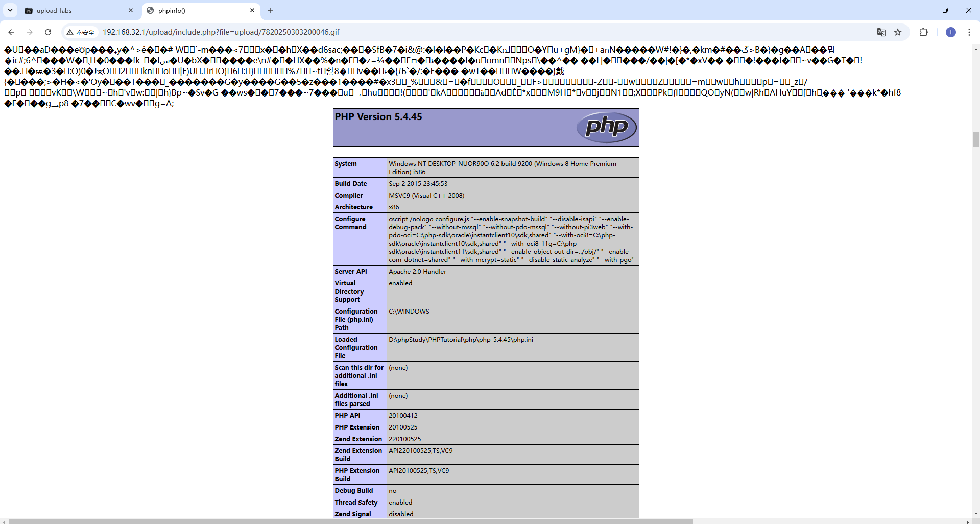This screenshot has width=980, height=524.
Task: Click PHP API value 20100412
Action: tap(403, 416)
